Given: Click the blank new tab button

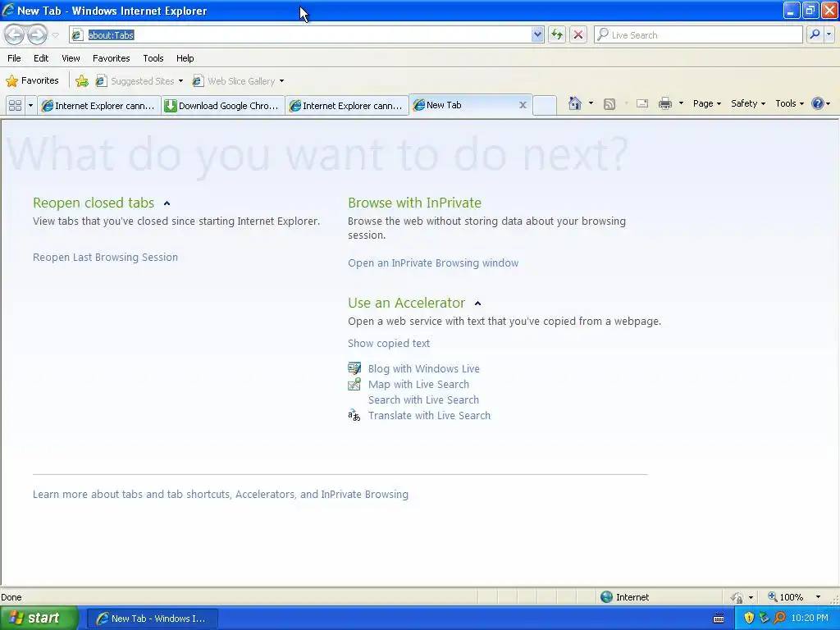Looking at the screenshot, I should [545, 106].
